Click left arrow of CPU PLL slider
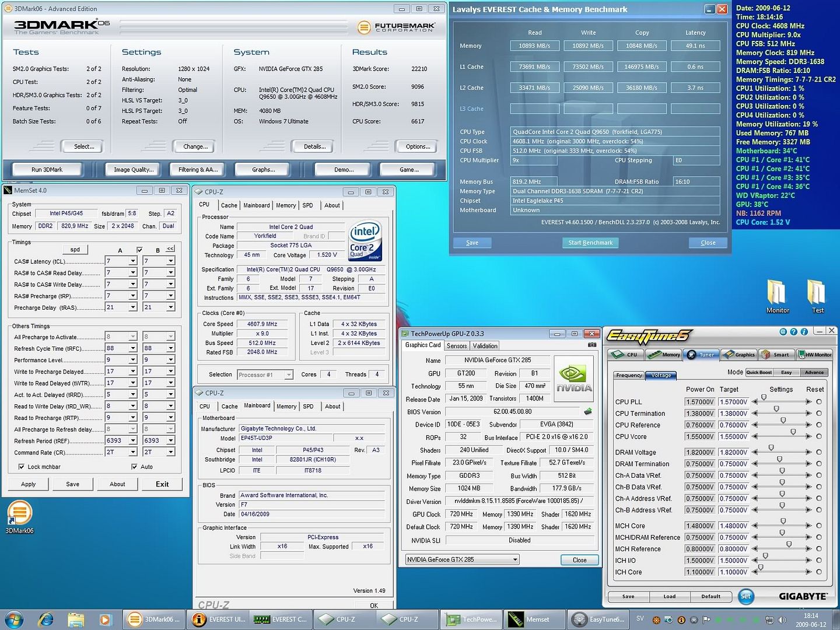 [x=755, y=401]
